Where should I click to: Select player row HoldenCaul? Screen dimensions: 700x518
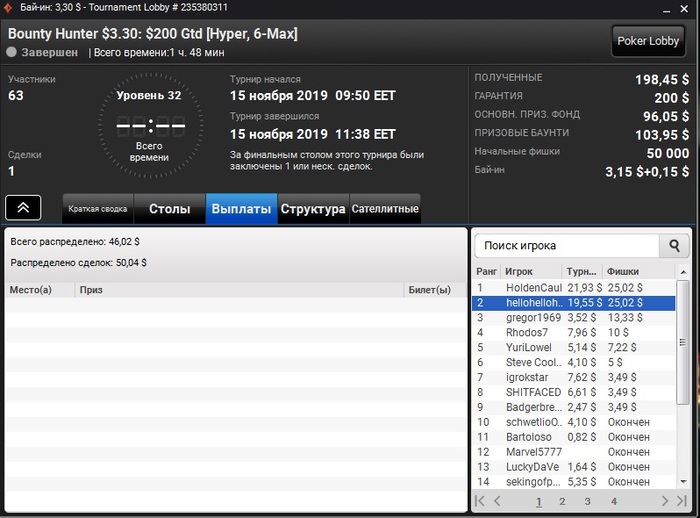point(574,288)
